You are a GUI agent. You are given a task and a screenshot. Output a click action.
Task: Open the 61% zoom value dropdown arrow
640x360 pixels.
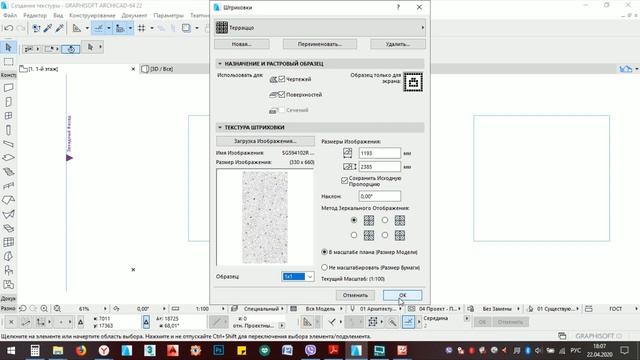105,309
